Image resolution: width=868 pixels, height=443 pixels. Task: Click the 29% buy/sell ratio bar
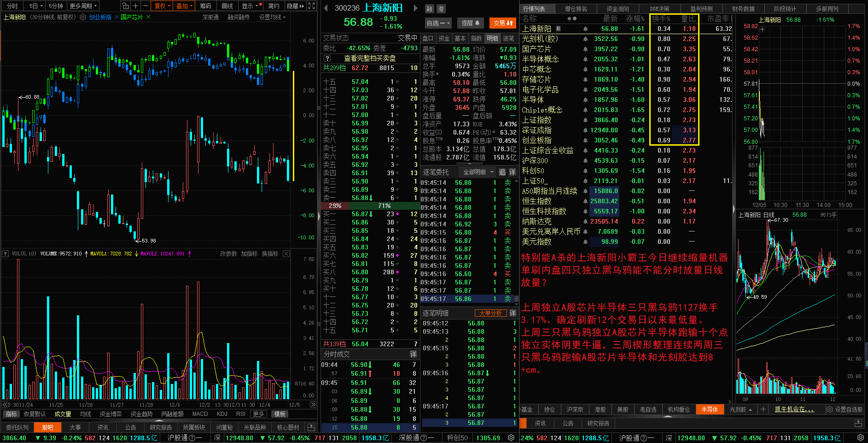coord(335,206)
